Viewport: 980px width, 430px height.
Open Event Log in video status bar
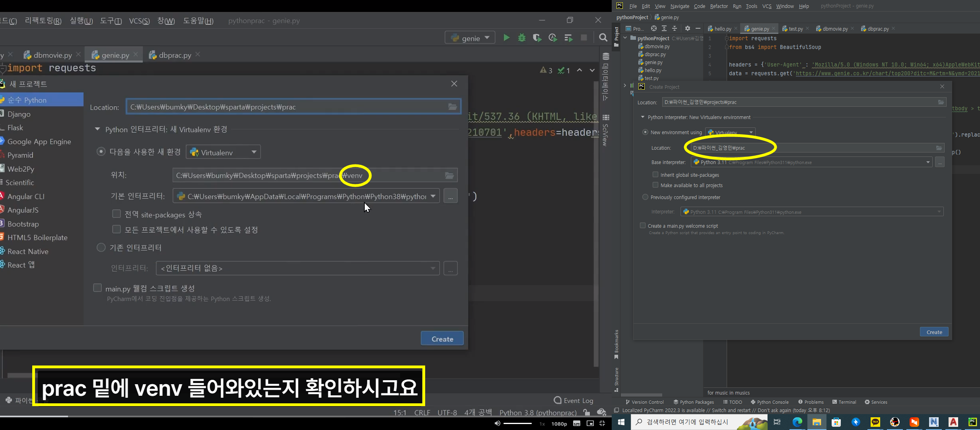(573, 401)
